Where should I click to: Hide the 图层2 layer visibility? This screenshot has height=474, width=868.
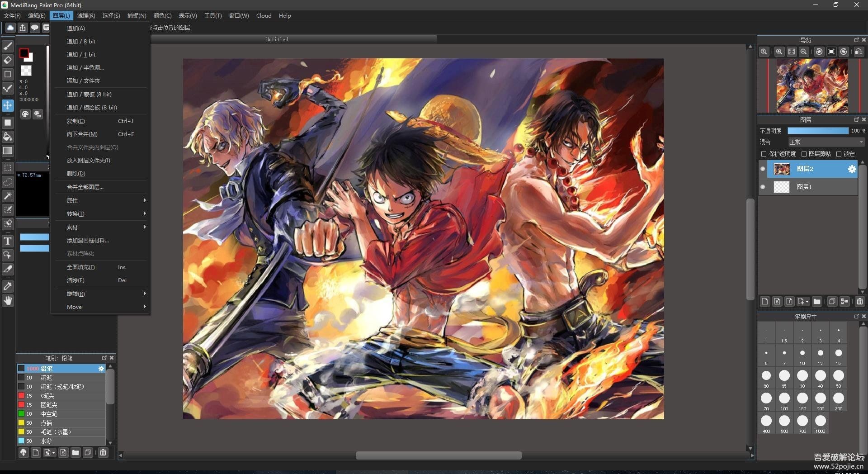point(763,169)
